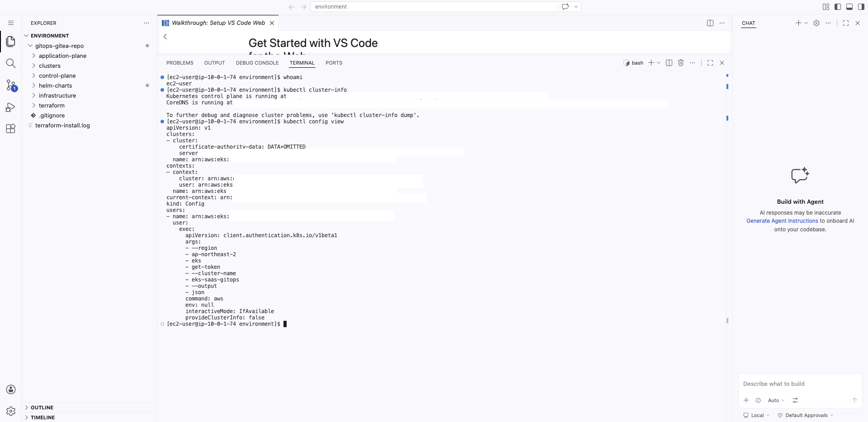Open the Run and Debug view
This screenshot has width=868, height=422.
(11, 107)
